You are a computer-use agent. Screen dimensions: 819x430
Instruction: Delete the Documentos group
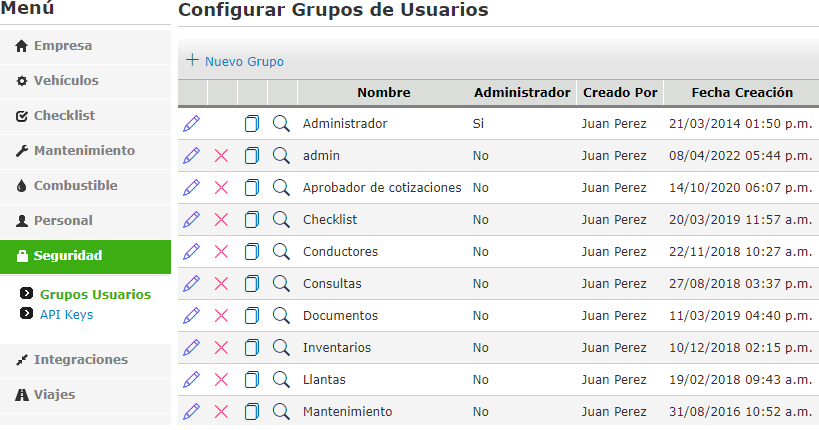click(x=221, y=316)
